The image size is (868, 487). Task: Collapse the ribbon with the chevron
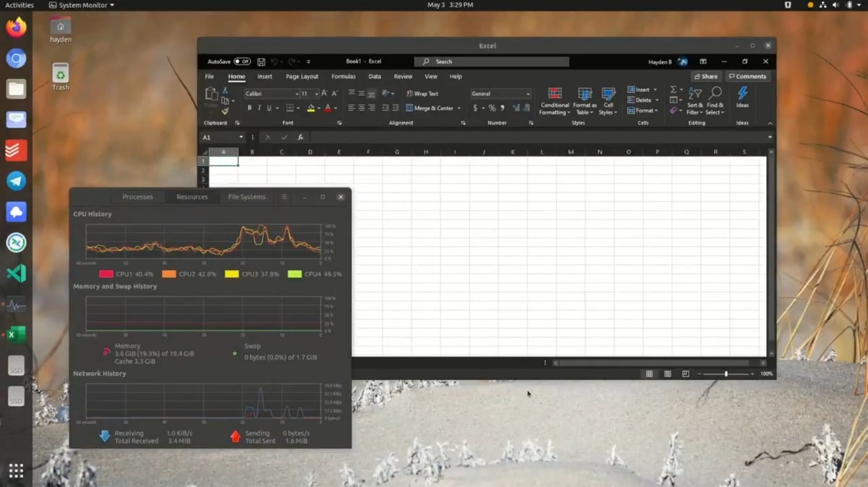pos(770,123)
